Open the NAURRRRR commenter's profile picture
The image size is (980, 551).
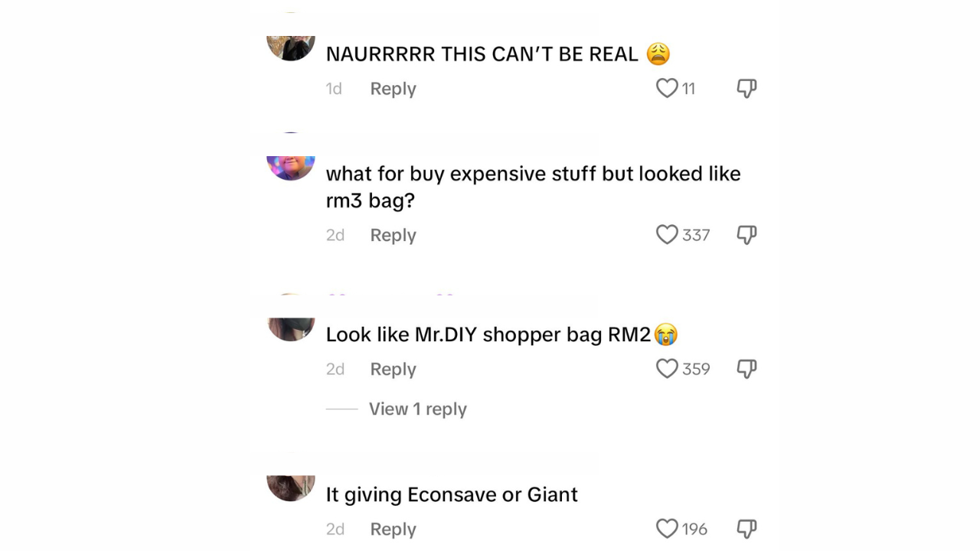click(291, 47)
